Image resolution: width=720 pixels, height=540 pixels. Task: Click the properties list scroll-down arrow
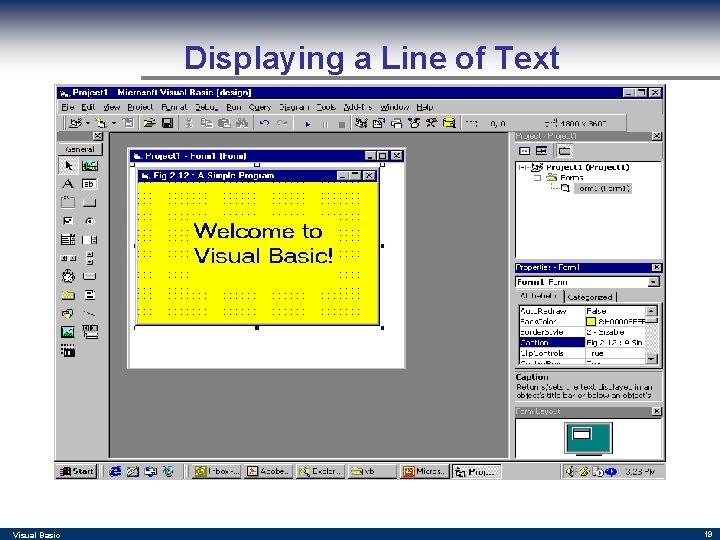[652, 359]
